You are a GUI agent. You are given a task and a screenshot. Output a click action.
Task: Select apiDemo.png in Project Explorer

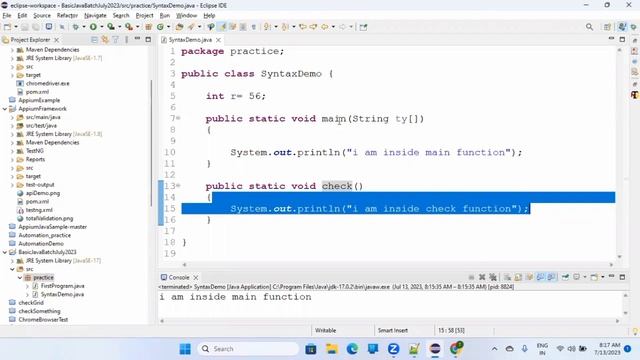42,193
